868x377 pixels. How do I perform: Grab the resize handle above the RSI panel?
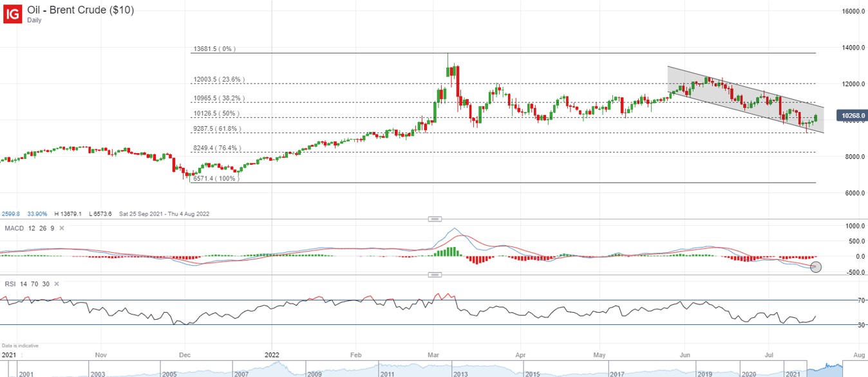tap(436, 275)
